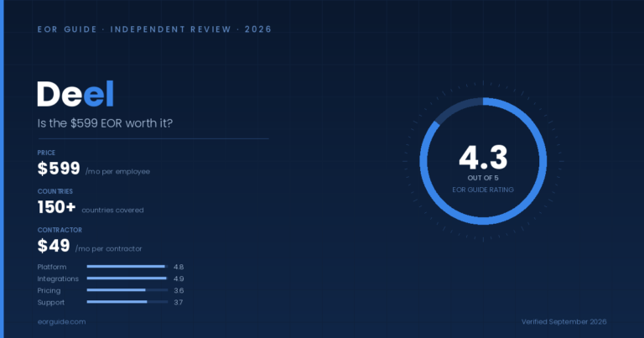
Task: Click the Deel logo wordmark
Action: pos(75,94)
